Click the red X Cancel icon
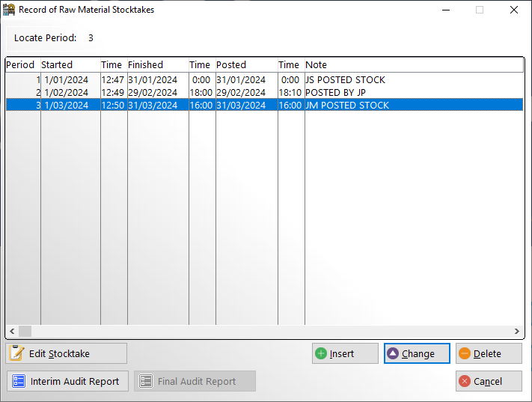The image size is (532, 402). click(x=465, y=381)
